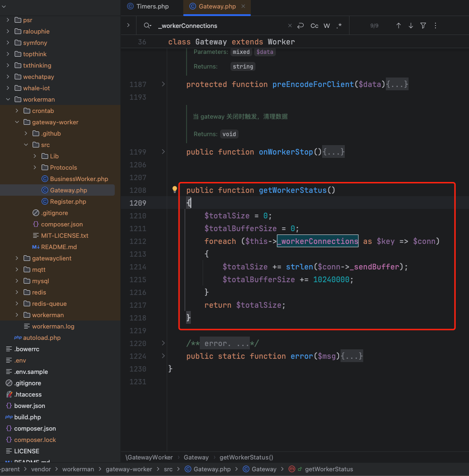Open BusinessWorker.php from project tree
The height and width of the screenshot is (476, 469).
point(79,179)
